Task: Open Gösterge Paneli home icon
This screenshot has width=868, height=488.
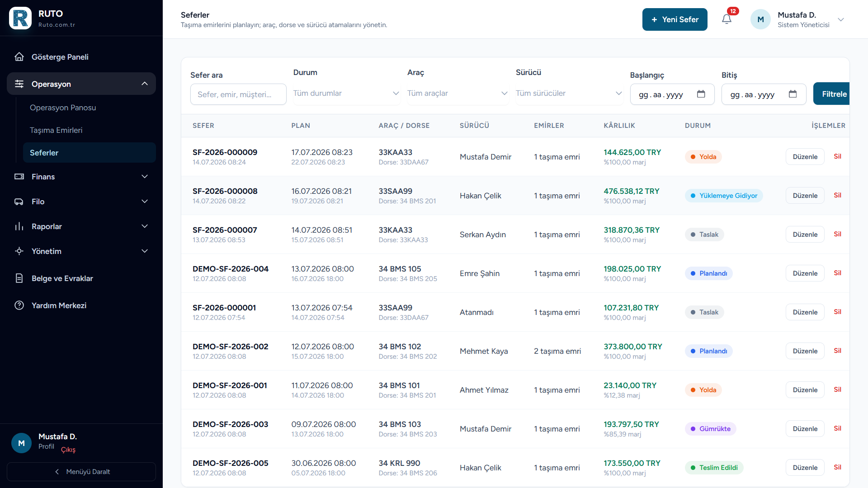Action: point(19,57)
